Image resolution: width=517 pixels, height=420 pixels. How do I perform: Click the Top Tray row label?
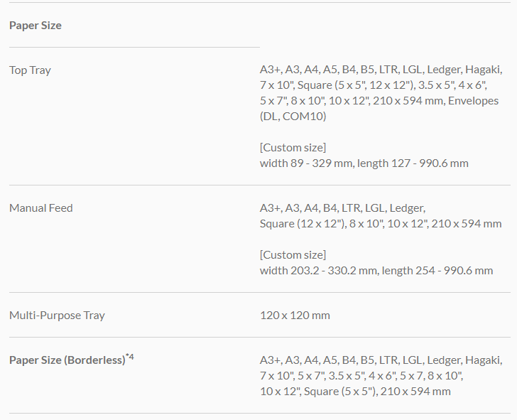coord(30,70)
